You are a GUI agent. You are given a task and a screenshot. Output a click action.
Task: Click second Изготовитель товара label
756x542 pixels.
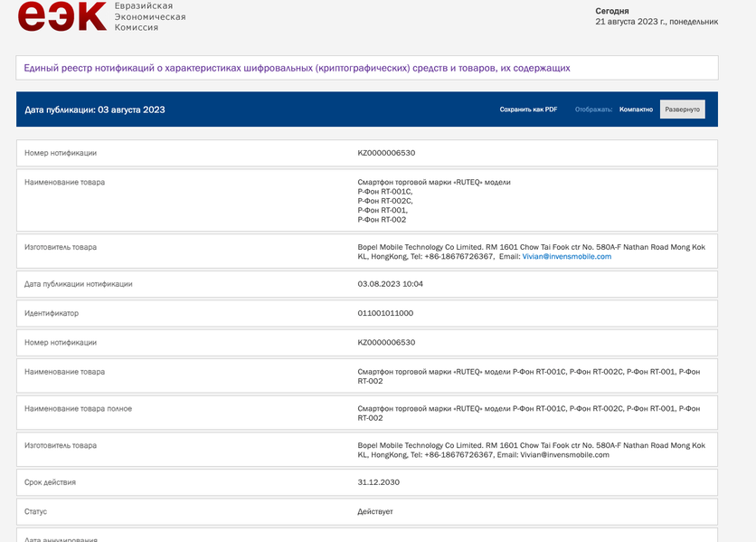[x=61, y=445]
